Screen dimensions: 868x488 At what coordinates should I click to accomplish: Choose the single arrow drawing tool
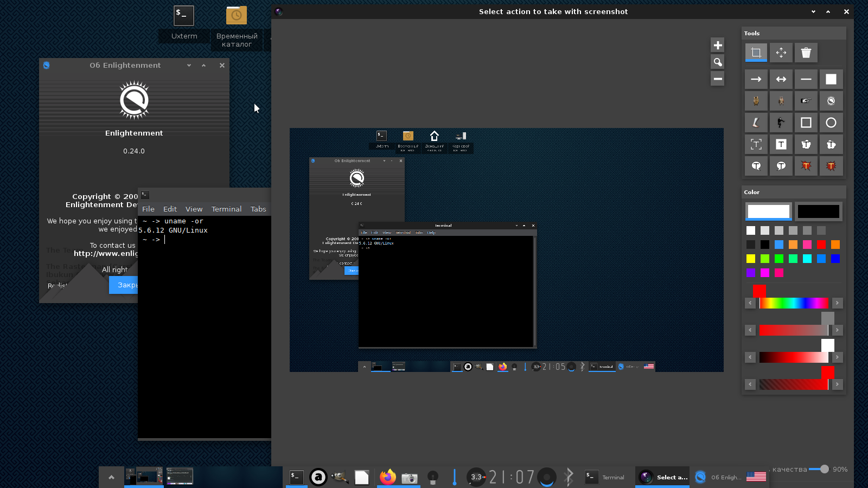pyautogui.click(x=756, y=79)
